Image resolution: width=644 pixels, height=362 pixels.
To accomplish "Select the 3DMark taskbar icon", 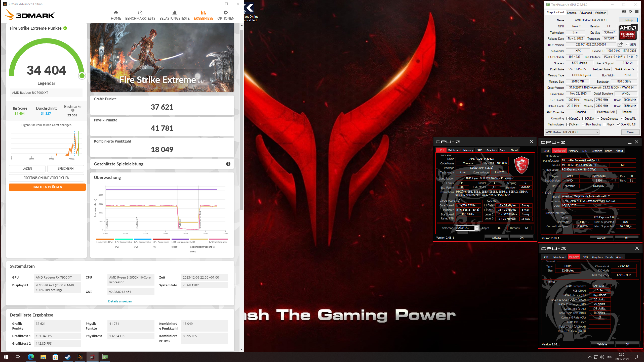I will tap(80, 357).
